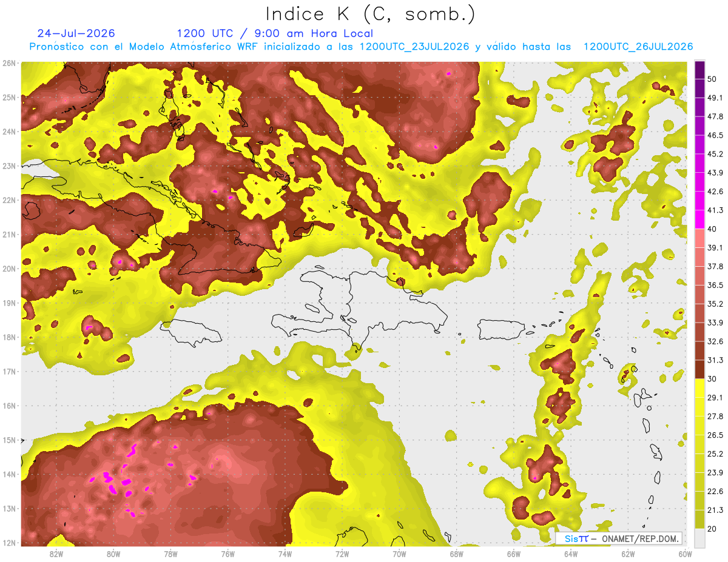
Task: Click the colorbar value '31.3'
Action: pyautogui.click(x=715, y=360)
